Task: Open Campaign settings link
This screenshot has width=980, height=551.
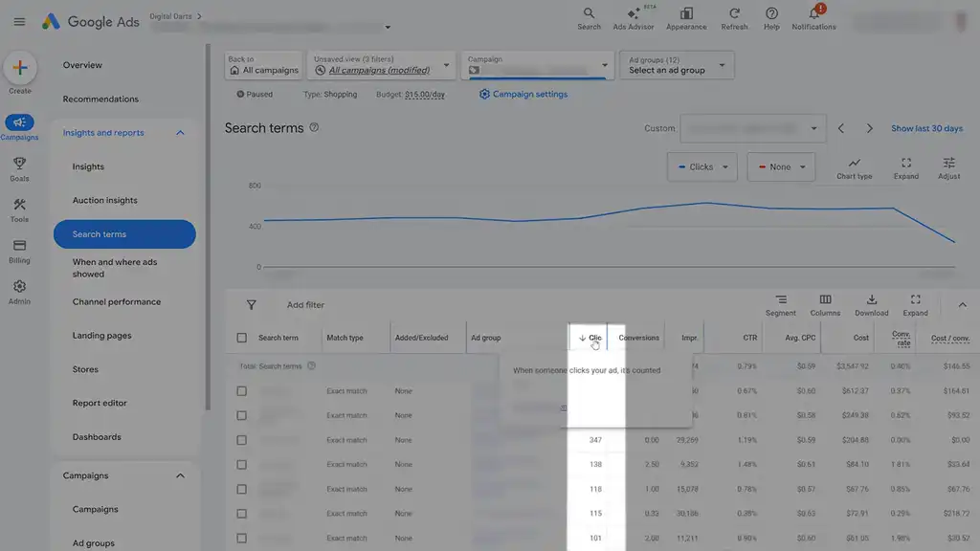Action: [523, 95]
